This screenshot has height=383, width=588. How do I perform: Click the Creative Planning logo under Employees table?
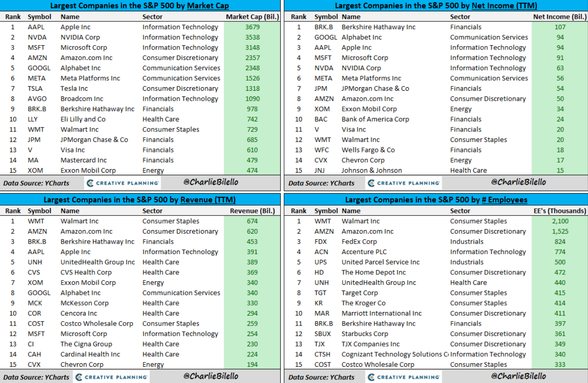point(404,377)
